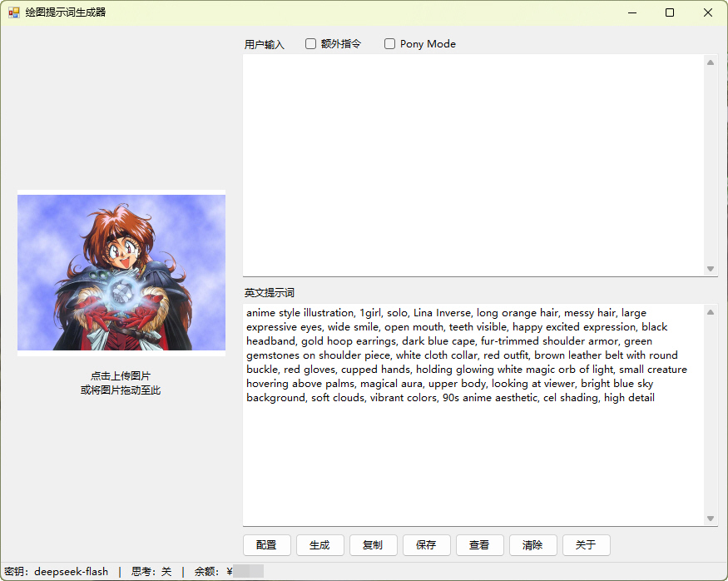
Task: Click the uploaded anime image thumbnail
Action: 121,273
